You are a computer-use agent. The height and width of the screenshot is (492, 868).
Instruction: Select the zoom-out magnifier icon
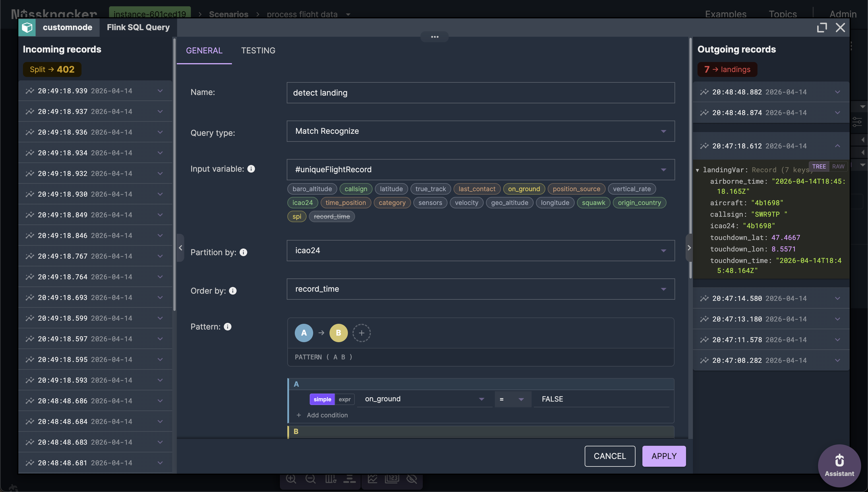tap(311, 479)
